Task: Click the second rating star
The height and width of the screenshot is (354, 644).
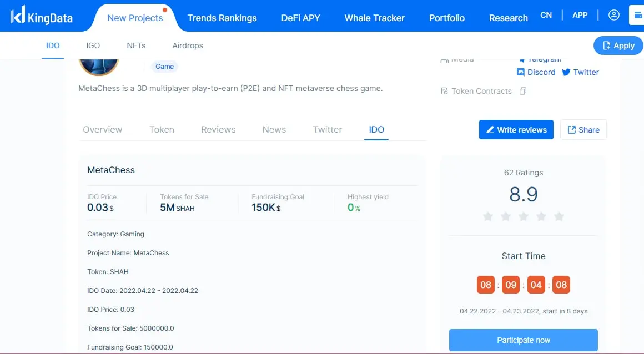Action: [506, 216]
